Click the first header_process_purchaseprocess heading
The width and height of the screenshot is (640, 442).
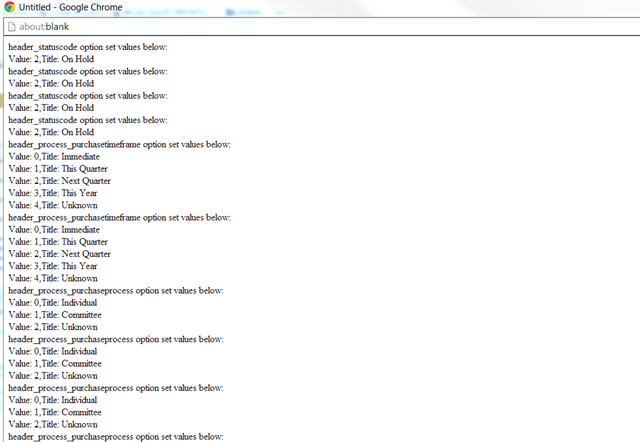115,290
